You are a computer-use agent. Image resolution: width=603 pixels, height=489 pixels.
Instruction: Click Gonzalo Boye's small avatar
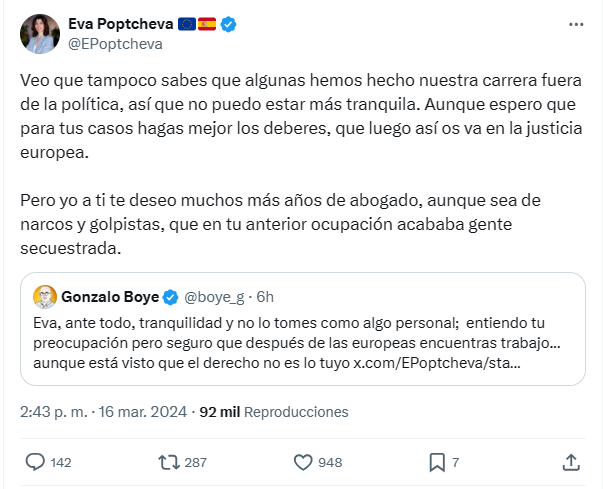(x=45, y=297)
